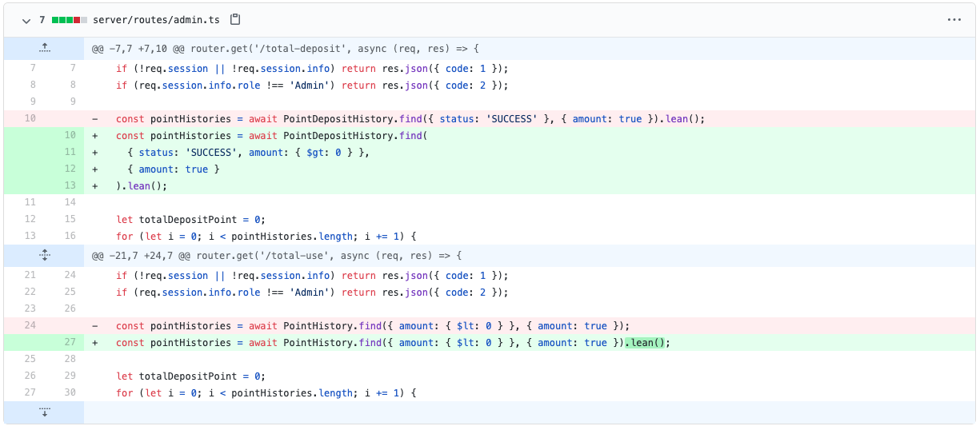980x426 pixels.
Task: Click the highlighted .lean() addition on line 27
Action: pos(646,343)
